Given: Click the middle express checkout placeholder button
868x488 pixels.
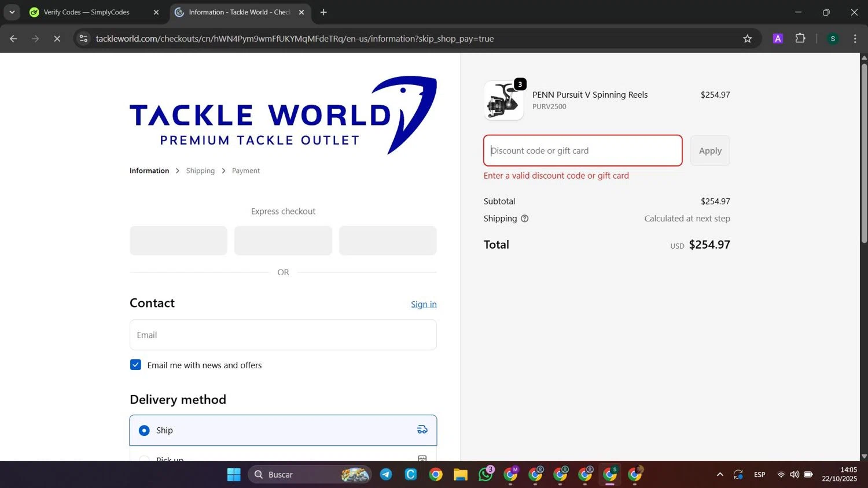Looking at the screenshot, I should click(283, 241).
